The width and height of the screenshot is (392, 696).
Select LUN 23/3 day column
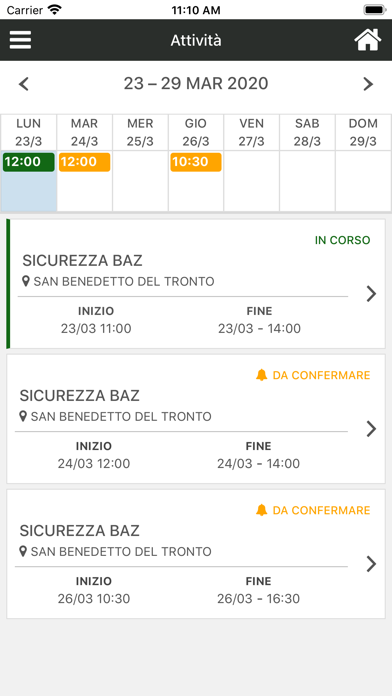(x=28, y=132)
